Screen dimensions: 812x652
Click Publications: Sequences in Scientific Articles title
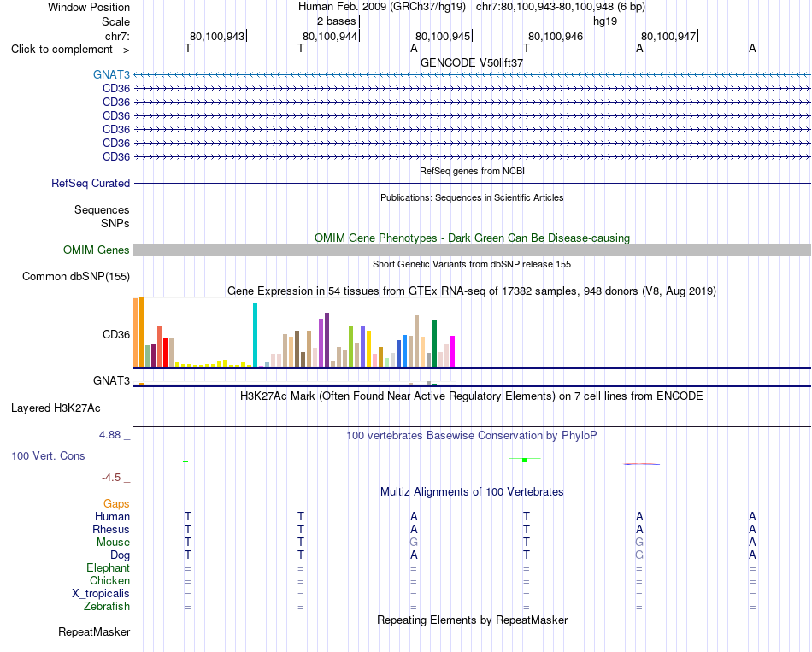click(x=472, y=197)
